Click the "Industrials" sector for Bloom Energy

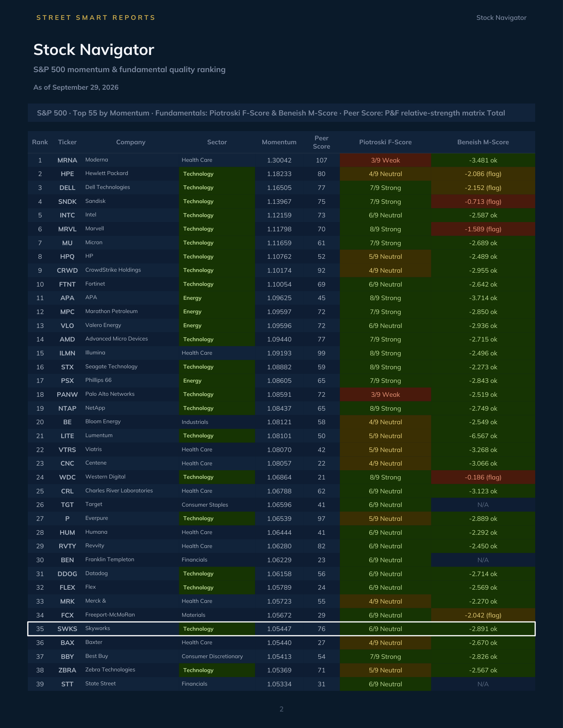pyautogui.click(x=195, y=422)
